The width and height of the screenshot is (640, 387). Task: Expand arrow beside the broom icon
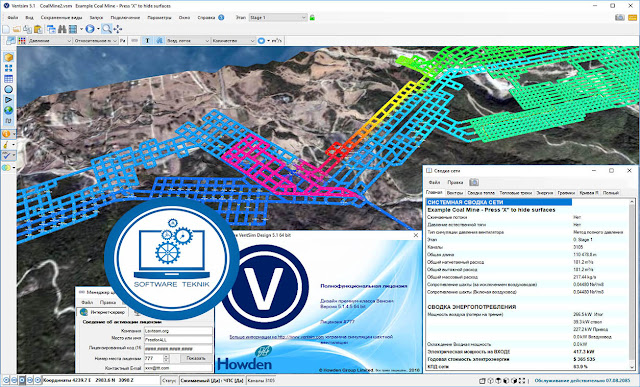(x=14, y=145)
